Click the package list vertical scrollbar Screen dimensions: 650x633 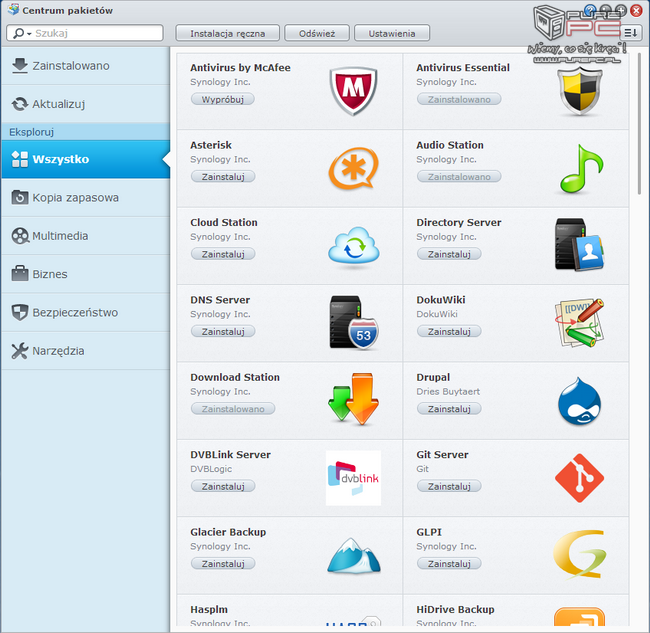(639, 124)
